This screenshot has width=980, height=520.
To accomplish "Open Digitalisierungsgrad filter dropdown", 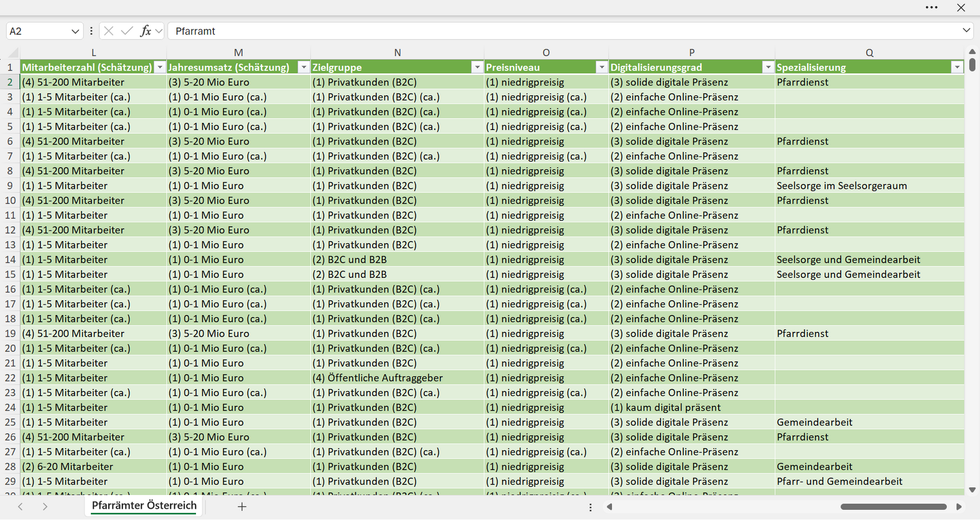I will 768,67.
